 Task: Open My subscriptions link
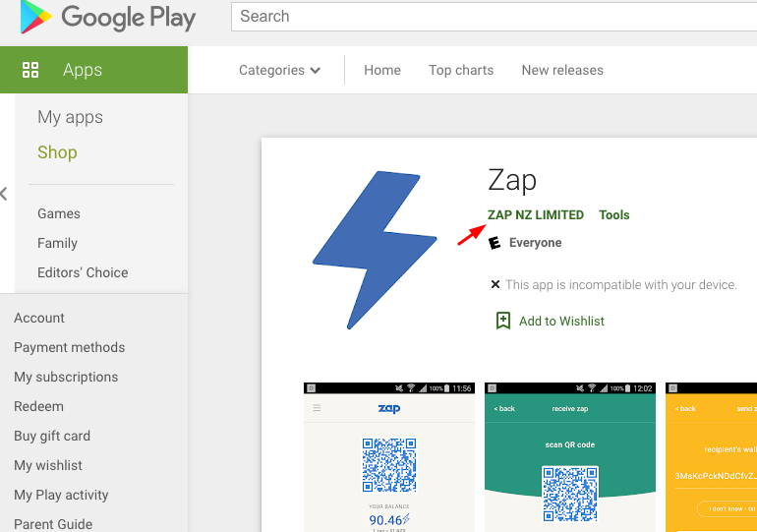tap(66, 377)
